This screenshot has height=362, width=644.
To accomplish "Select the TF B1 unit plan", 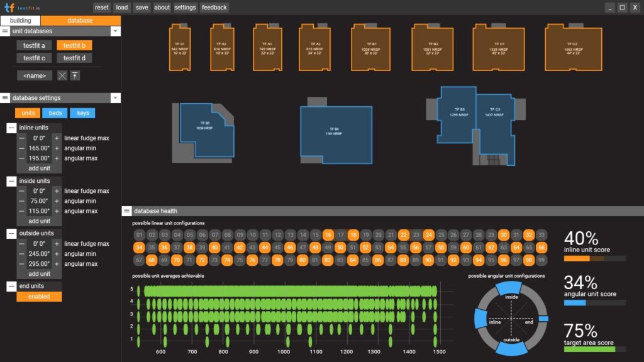I will click(371, 48).
